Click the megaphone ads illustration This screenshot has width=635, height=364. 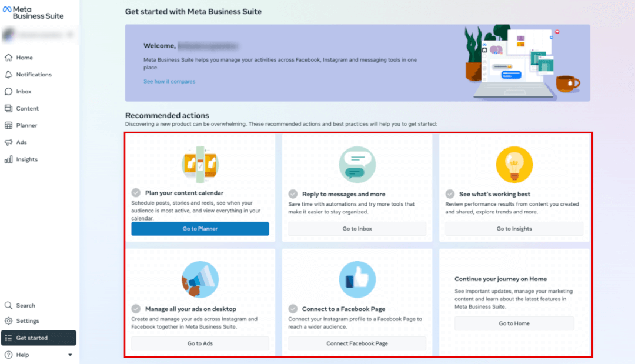(200, 279)
